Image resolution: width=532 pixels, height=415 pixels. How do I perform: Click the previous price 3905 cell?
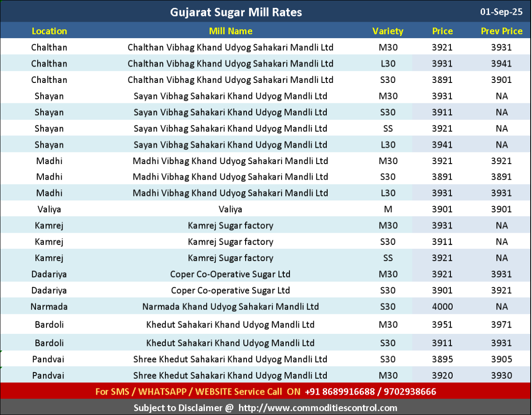tap(501, 359)
